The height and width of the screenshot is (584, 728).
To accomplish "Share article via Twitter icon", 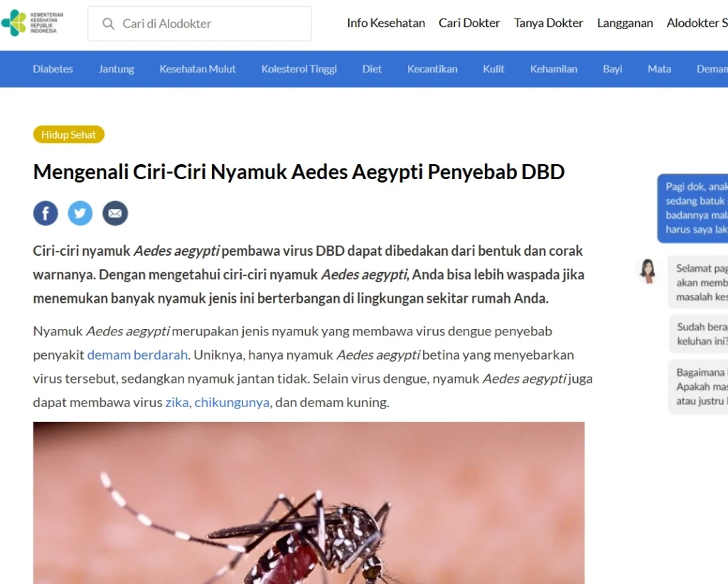I will [x=80, y=213].
